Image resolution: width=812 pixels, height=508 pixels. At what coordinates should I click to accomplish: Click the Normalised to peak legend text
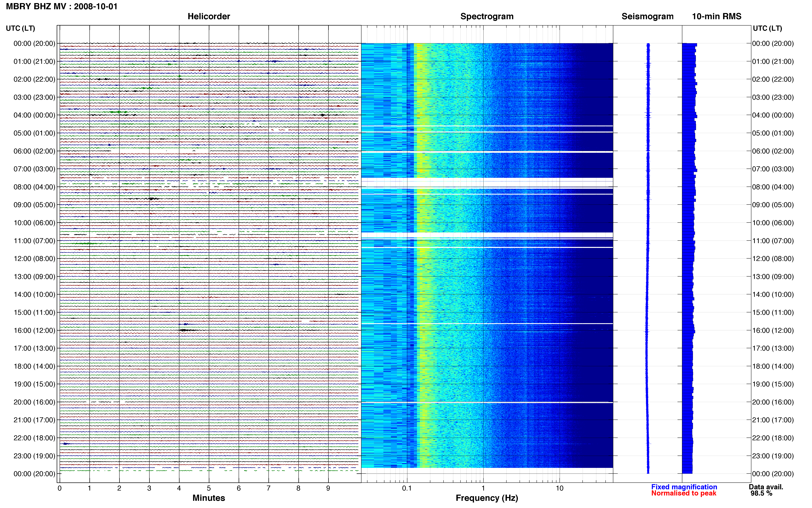(x=684, y=493)
